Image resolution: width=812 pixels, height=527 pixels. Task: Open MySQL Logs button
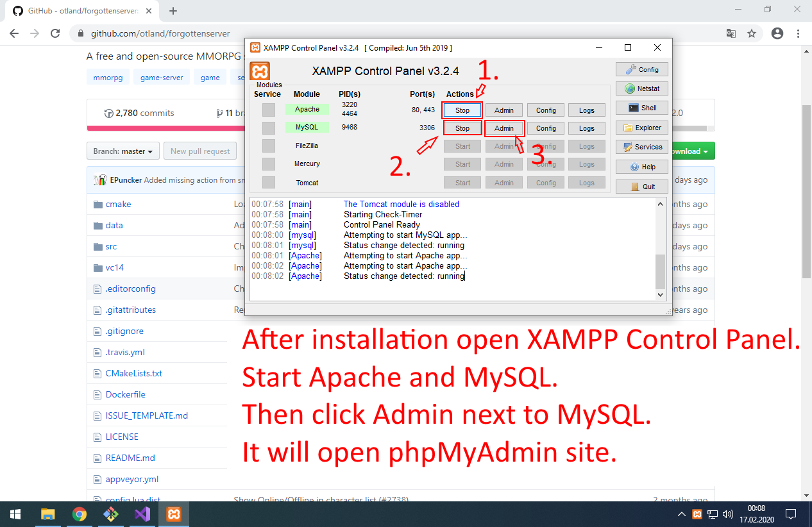(x=587, y=128)
